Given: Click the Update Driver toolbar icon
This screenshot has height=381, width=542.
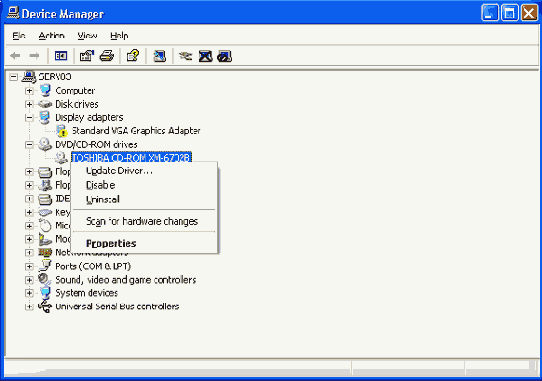Looking at the screenshot, I should click(185, 56).
